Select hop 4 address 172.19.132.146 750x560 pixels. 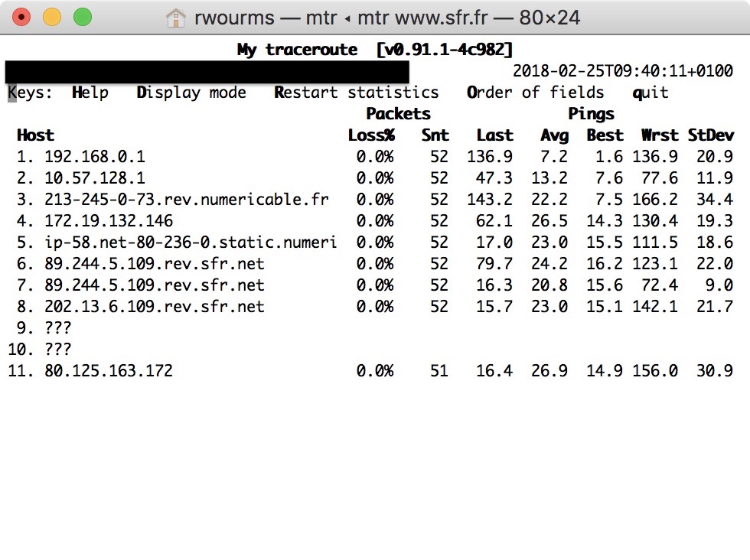[109, 221]
